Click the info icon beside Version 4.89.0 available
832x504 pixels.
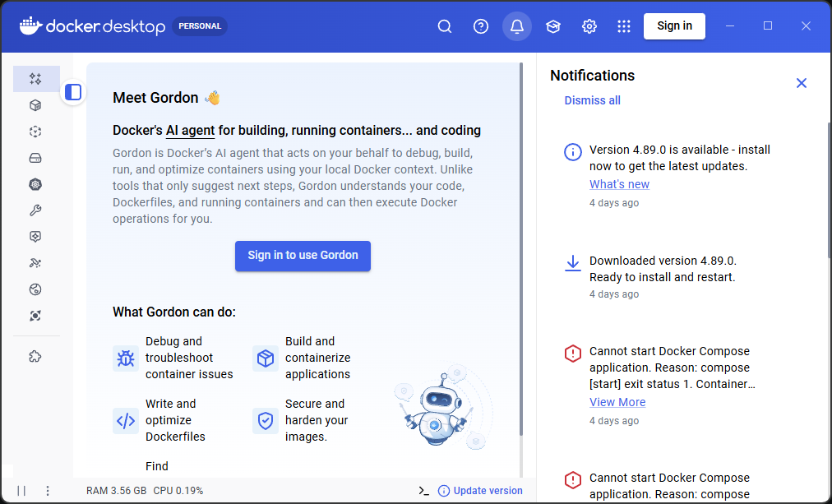pos(572,152)
